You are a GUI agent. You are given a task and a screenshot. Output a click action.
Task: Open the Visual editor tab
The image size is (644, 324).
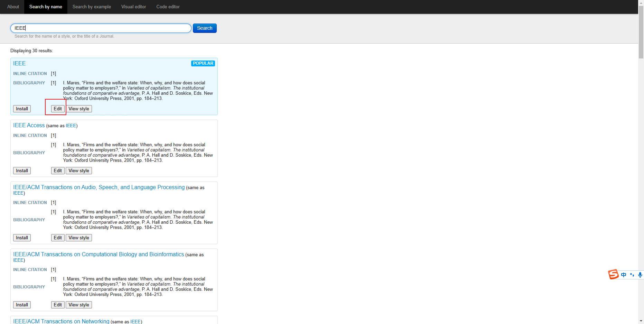pyautogui.click(x=133, y=7)
